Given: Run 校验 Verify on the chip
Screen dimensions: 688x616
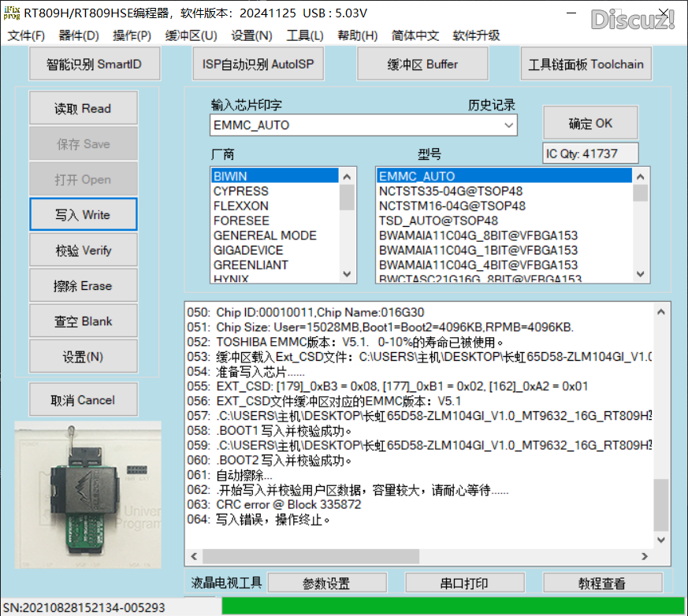Looking at the screenshot, I should pos(83,250).
